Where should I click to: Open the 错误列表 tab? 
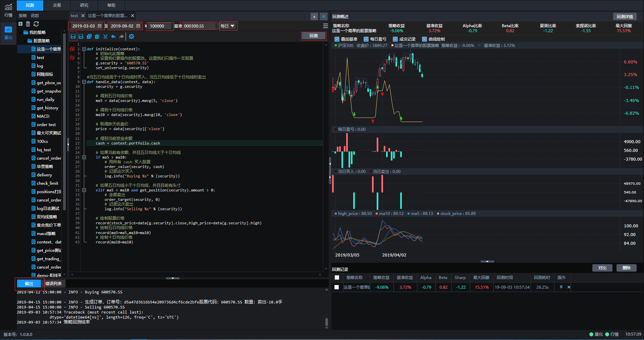53,284
